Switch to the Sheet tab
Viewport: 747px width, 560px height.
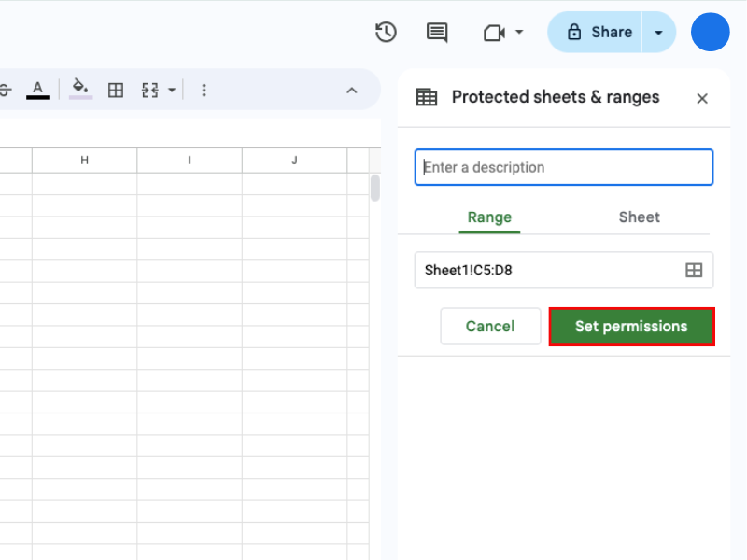click(639, 217)
